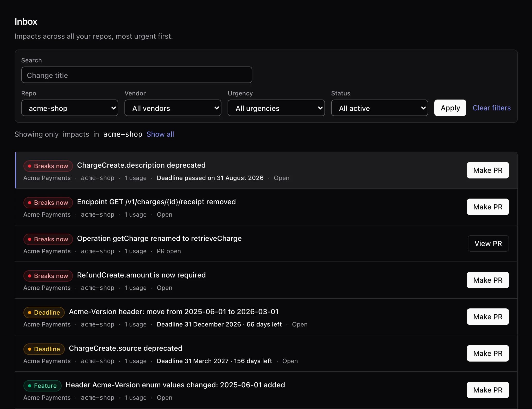
Task: Open Endpoint GET /v1/charges/{id}/receipt removed
Action: (x=156, y=202)
